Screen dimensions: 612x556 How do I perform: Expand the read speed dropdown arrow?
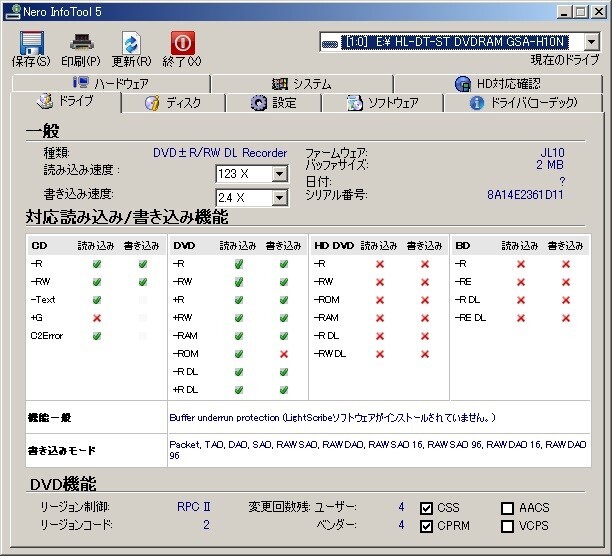279,174
